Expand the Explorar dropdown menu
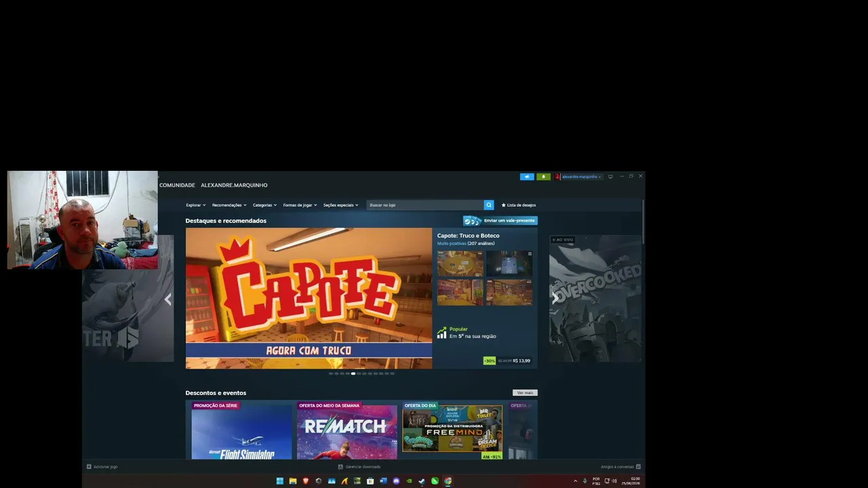The width and height of the screenshot is (868, 488). click(195, 205)
